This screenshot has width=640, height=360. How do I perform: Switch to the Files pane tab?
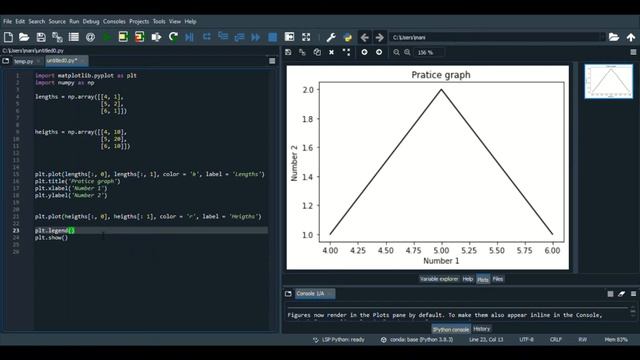click(x=498, y=279)
